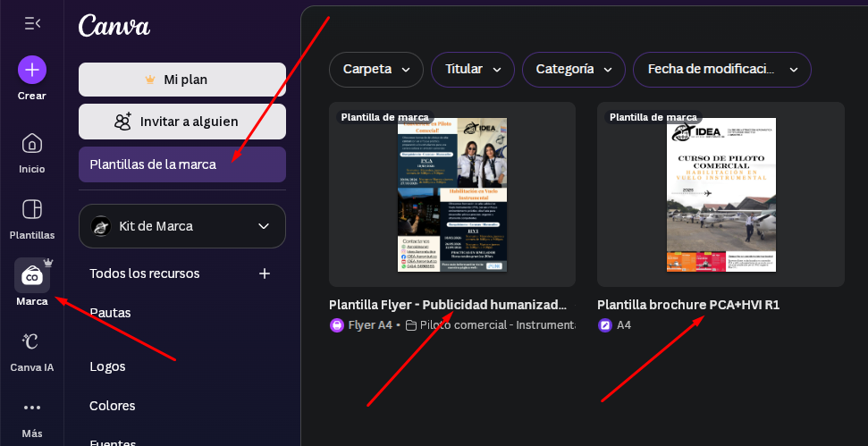Image resolution: width=868 pixels, height=446 pixels.
Task: Open the Titular filter dropdown
Action: pos(473,70)
